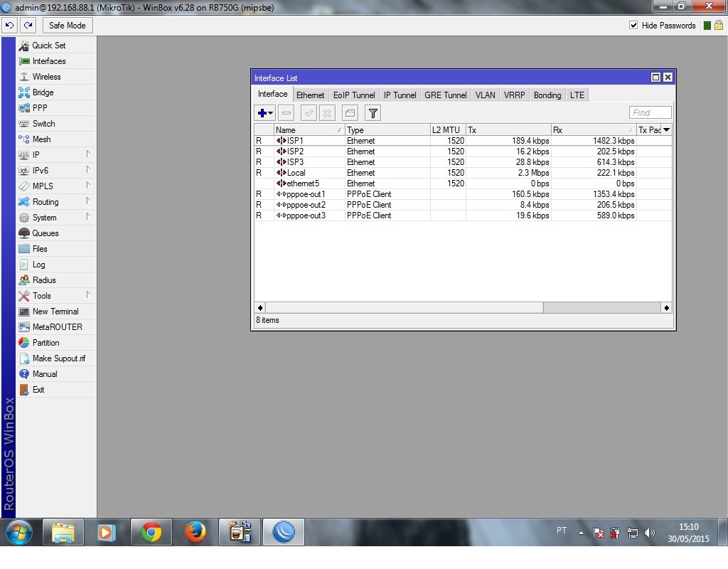Click the Redo arrow in WinBox toolbar
Viewport: 728px width, 569px height.
click(28, 26)
